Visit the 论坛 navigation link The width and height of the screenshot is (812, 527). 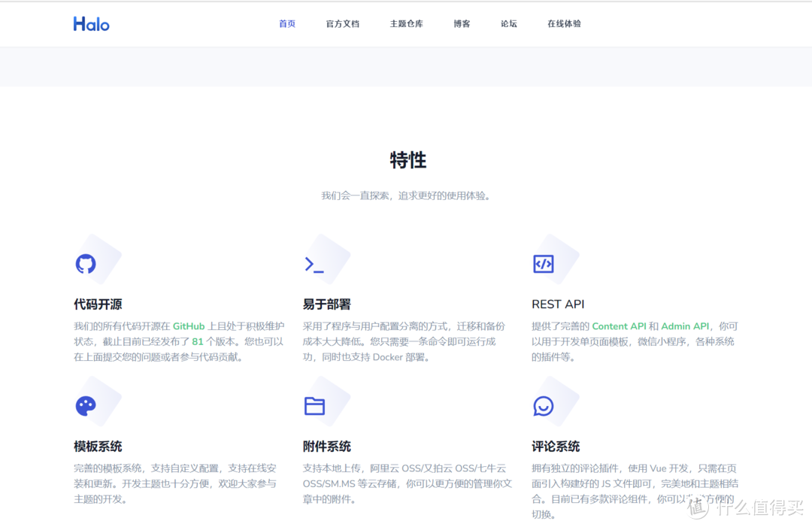click(x=509, y=24)
